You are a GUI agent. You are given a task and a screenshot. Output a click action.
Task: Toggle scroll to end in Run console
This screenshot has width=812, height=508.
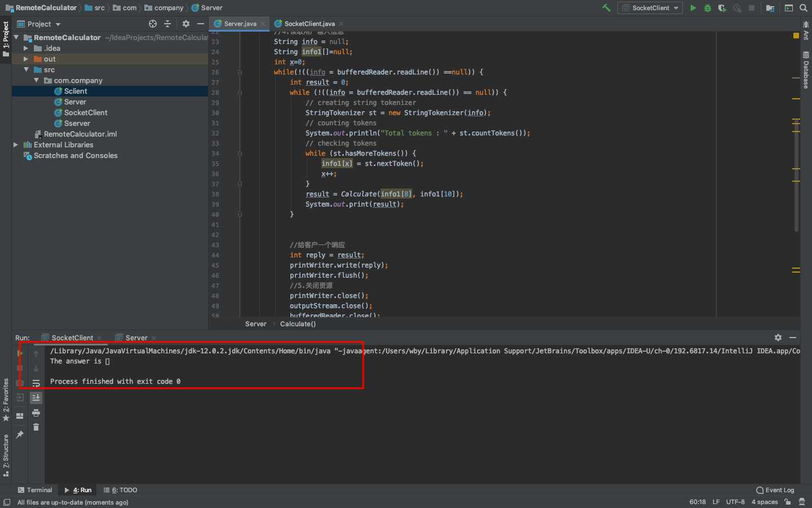coord(36,398)
